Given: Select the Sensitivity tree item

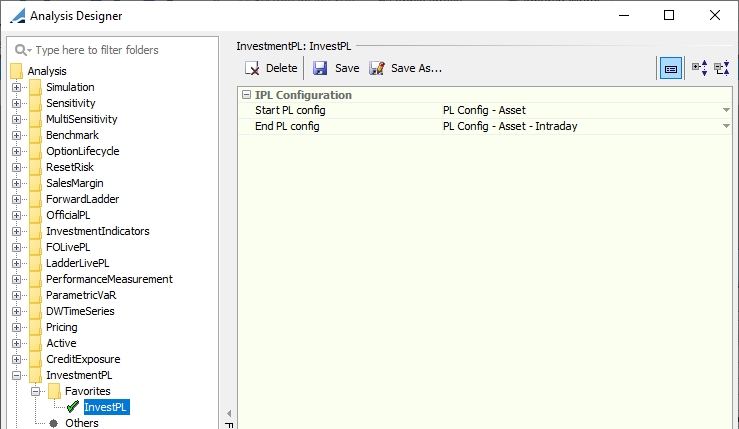Looking at the screenshot, I should coord(71,103).
